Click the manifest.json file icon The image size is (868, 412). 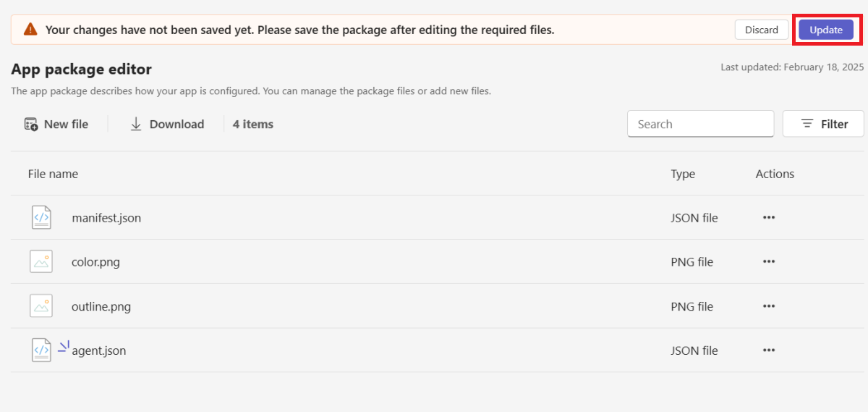(x=41, y=217)
